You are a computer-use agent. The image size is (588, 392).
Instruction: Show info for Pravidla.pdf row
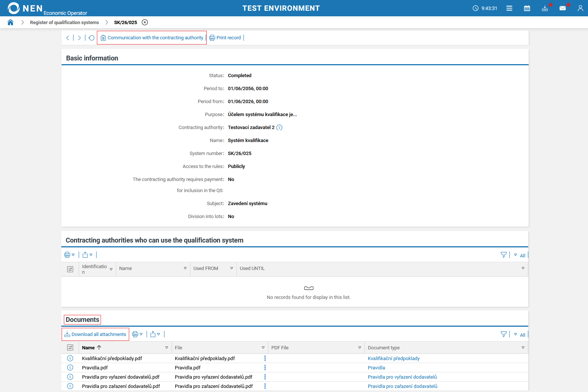(x=70, y=368)
